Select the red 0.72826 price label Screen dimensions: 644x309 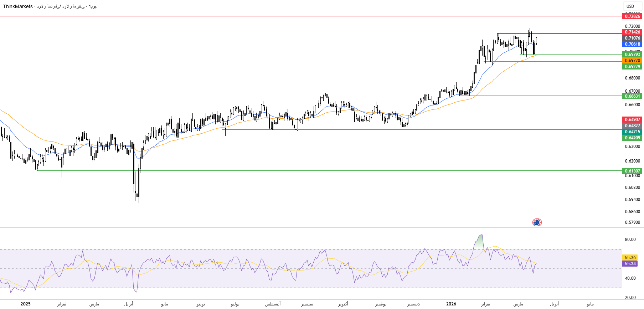633,16
